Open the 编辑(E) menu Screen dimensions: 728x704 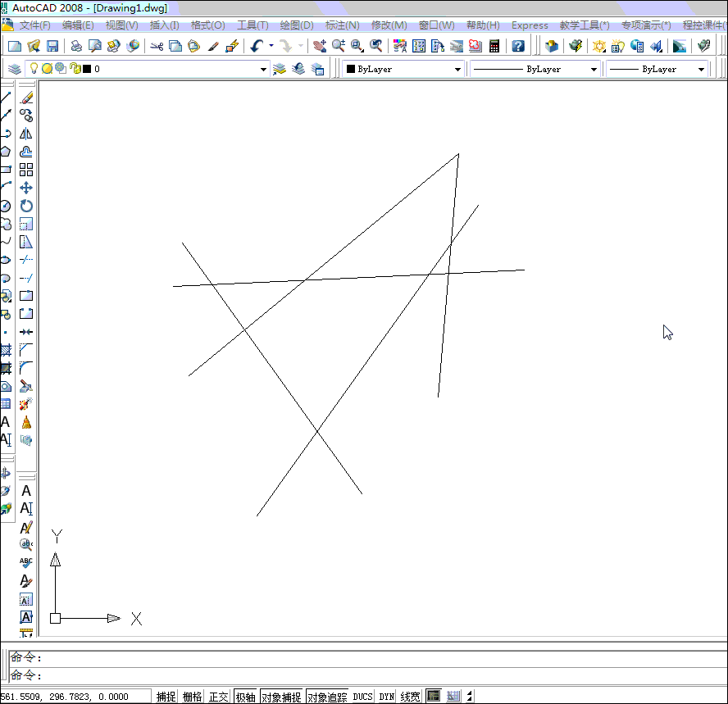[78, 25]
